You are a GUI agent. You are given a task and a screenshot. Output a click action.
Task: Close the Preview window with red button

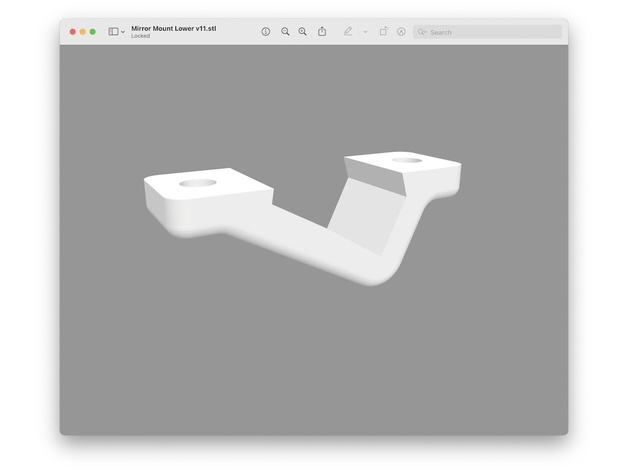72,32
